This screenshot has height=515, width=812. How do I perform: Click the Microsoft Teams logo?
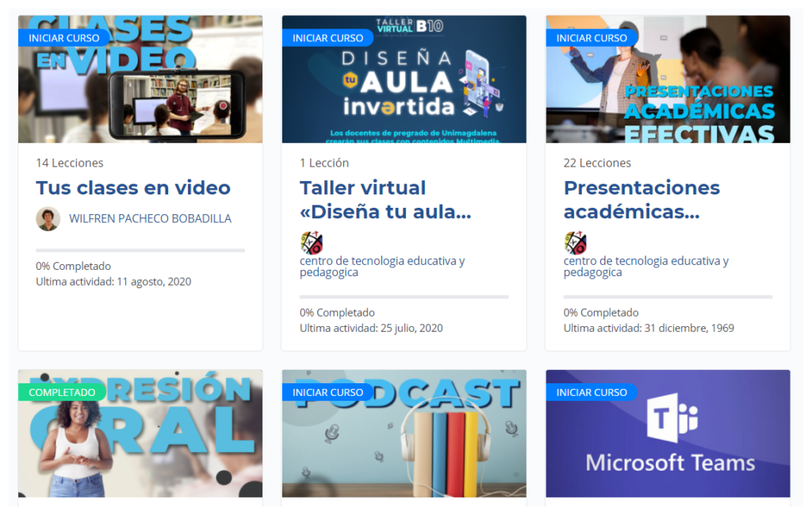point(672,420)
